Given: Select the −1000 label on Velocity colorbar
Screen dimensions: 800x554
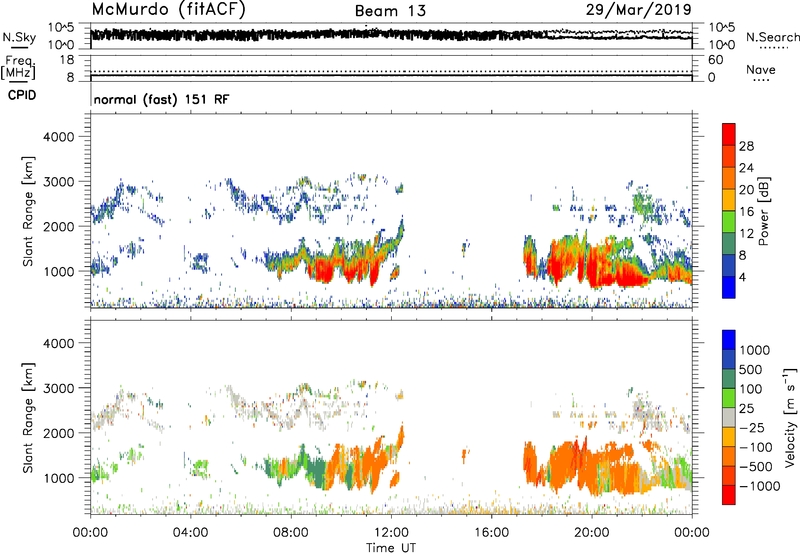Looking at the screenshot, I should coord(759,486).
